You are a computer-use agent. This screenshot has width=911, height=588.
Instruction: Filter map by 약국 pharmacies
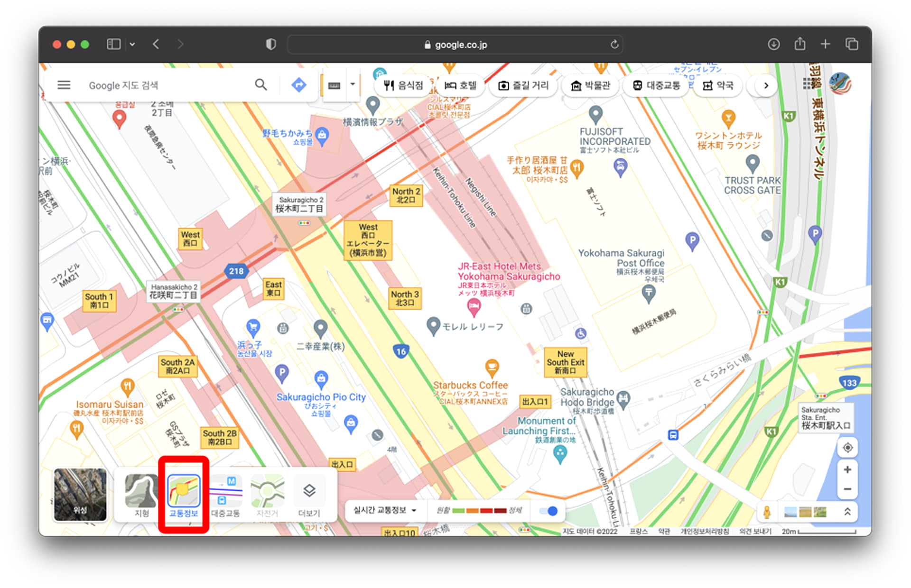coord(718,85)
